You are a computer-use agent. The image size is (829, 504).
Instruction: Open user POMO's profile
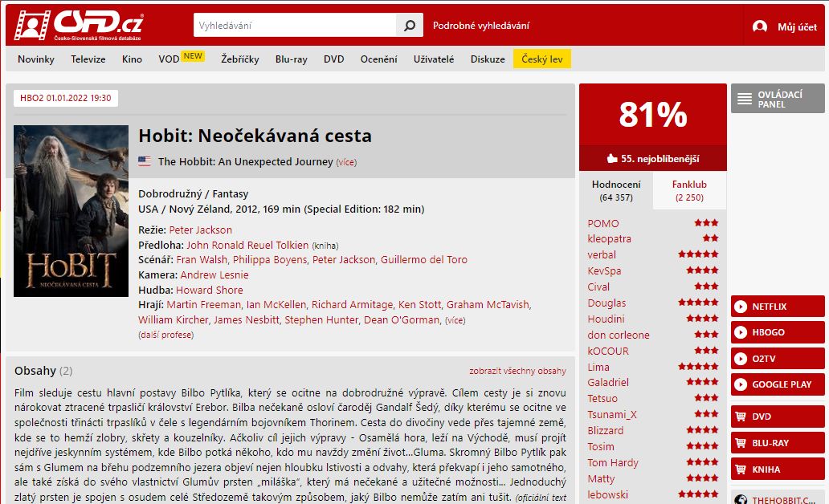pos(602,223)
